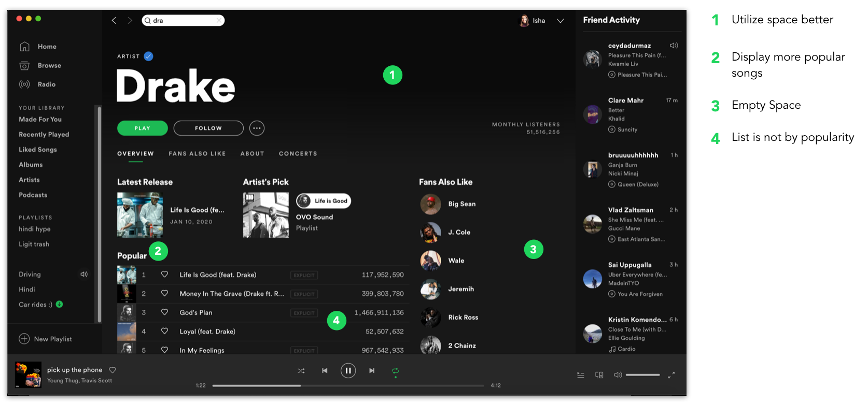Image resolution: width=868 pixels, height=402 pixels.
Task: Click the verified artist badge
Action: [x=148, y=56]
